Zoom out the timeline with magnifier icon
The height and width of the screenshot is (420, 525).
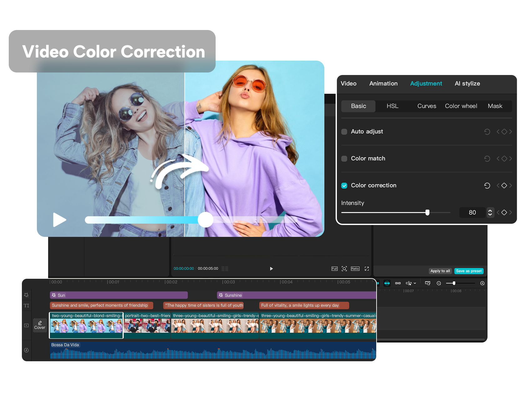(439, 283)
